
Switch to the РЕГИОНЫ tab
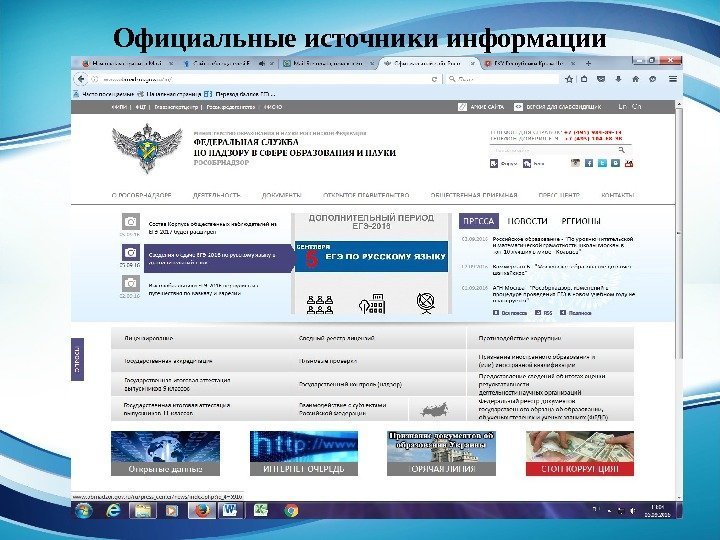click(581, 221)
